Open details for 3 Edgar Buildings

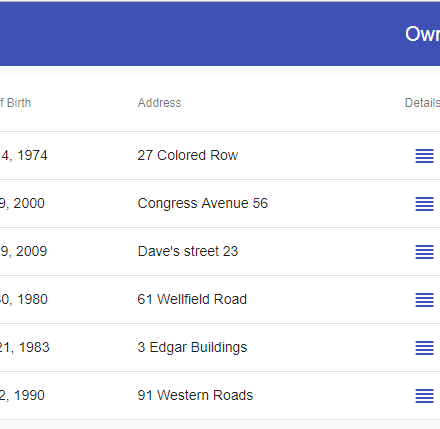tap(424, 348)
